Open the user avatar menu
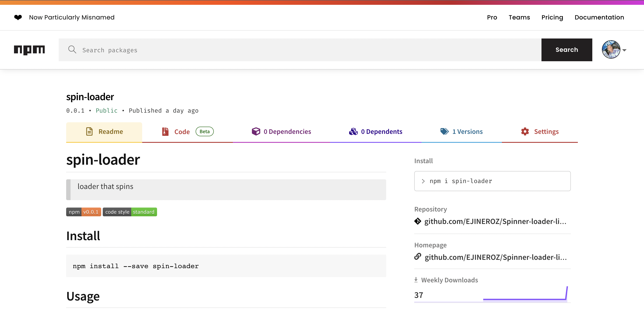 611,49
